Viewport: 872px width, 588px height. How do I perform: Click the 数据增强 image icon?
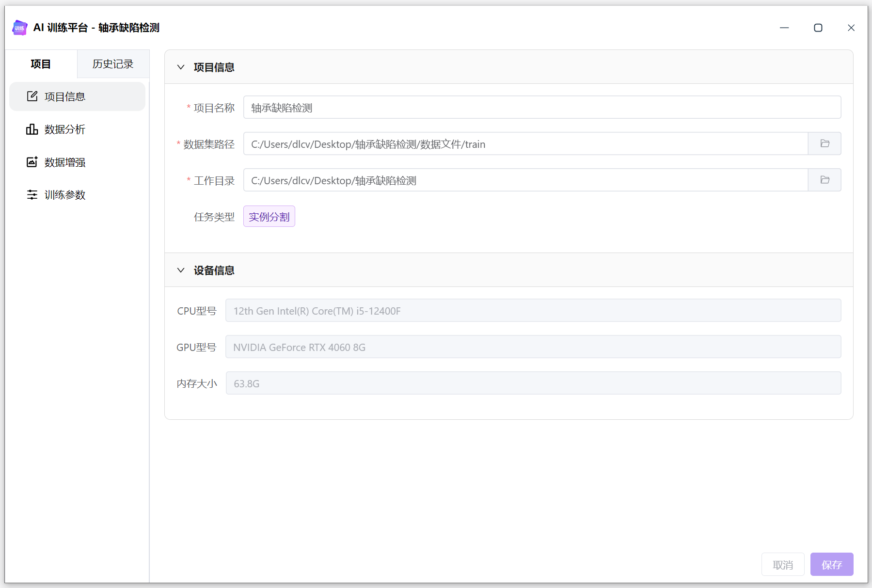pyautogui.click(x=32, y=162)
